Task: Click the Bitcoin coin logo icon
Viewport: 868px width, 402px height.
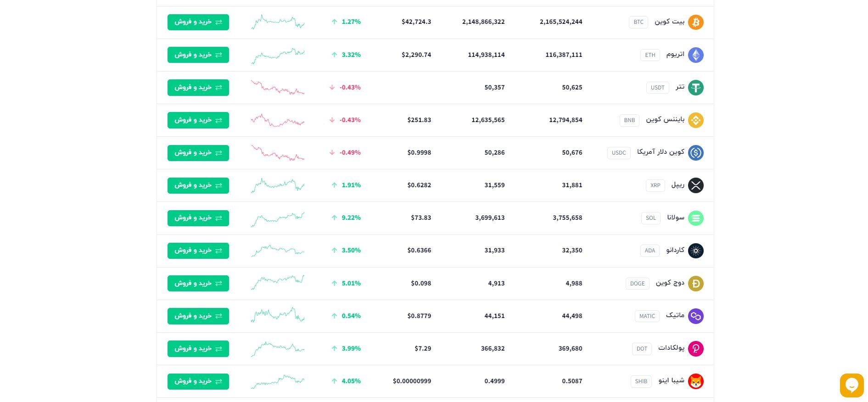Action: 695,22
